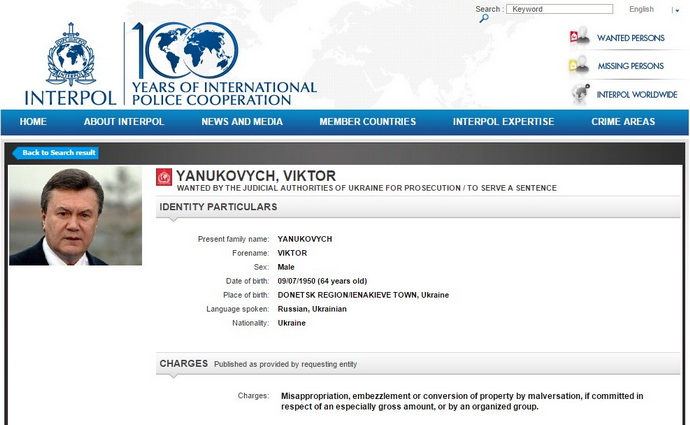Open the MISSING PERSONS link
The image size is (690, 425).
pos(631,66)
